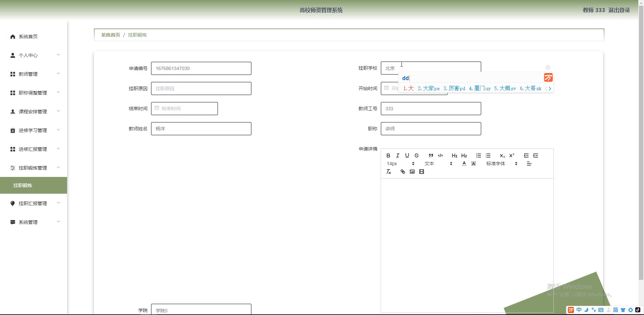Viewport: 644px width, 315px height.
Task: Open the 标准字体 font family dropdown
Action: coord(502,164)
